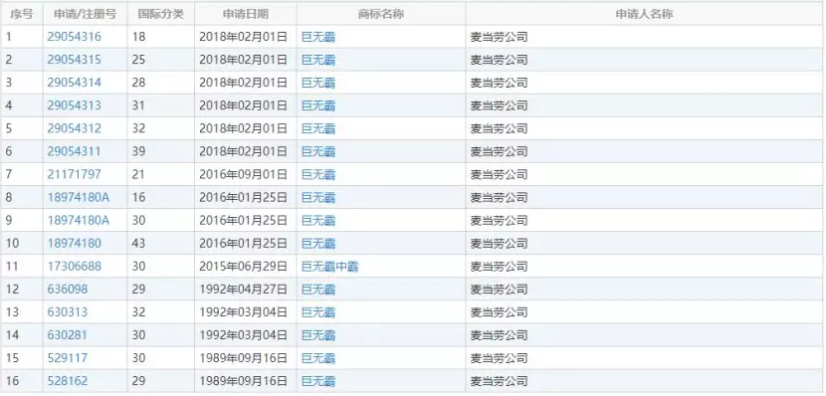Viewport: 826px width, 396px height.
Task: Click 巨无霸 trademark link in row 16
Action: tap(318, 381)
